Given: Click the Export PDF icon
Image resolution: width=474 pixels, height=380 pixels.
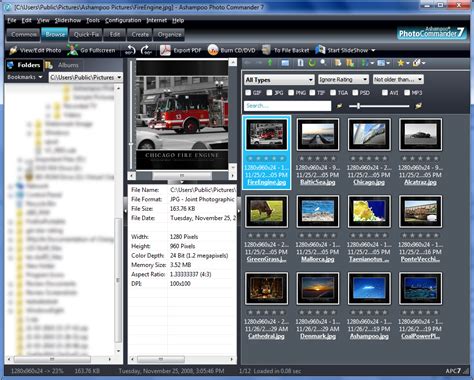Looking at the screenshot, I should pos(165,50).
